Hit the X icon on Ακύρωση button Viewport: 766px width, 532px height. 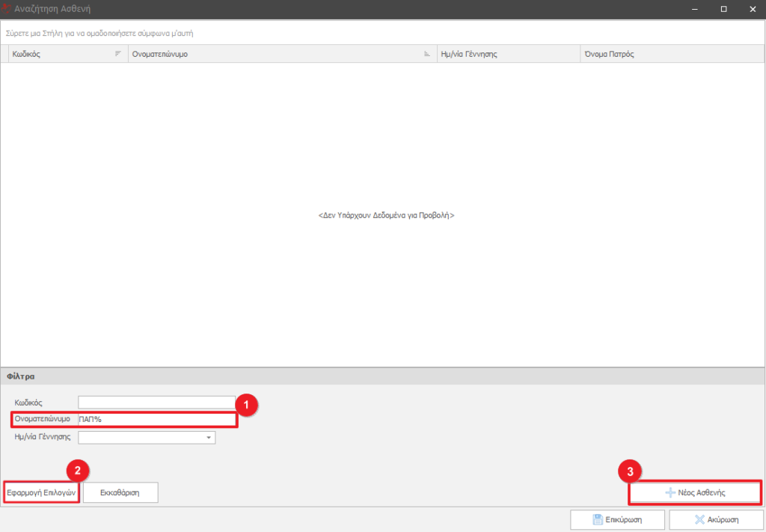[699, 519]
